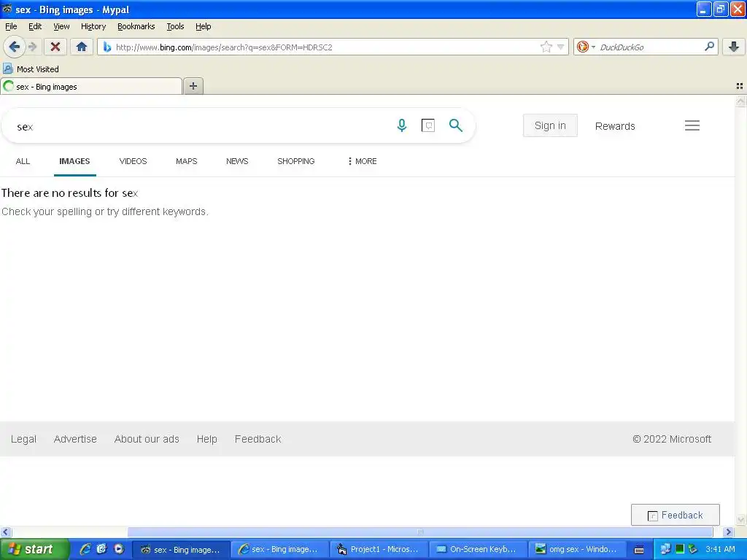
Task: Switch to the SHOPPING tab
Action: coord(296,161)
